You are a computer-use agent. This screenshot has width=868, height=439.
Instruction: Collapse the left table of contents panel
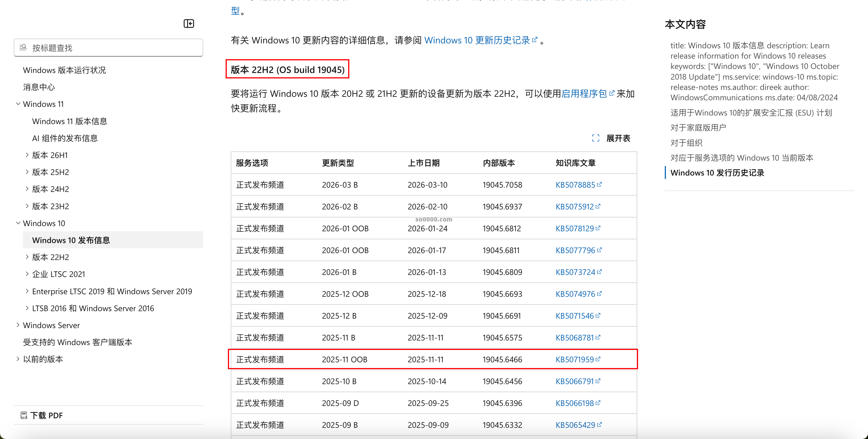point(189,24)
